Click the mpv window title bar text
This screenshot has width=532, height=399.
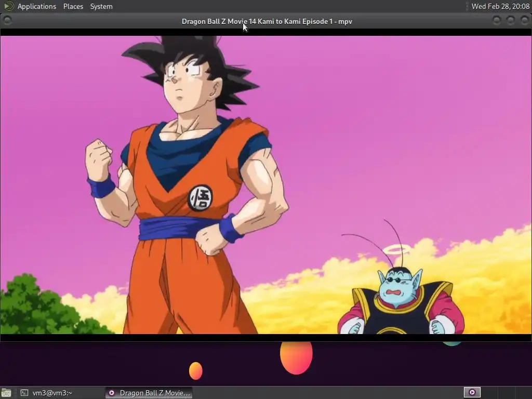click(267, 21)
